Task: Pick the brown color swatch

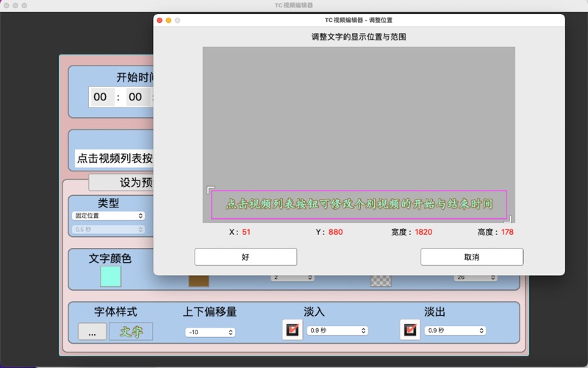Action: coord(198,281)
